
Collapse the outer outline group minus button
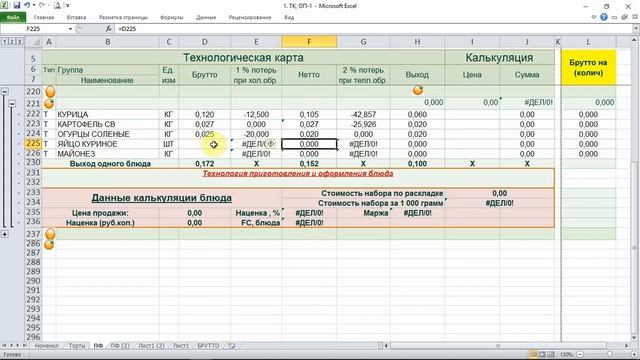point(4,92)
